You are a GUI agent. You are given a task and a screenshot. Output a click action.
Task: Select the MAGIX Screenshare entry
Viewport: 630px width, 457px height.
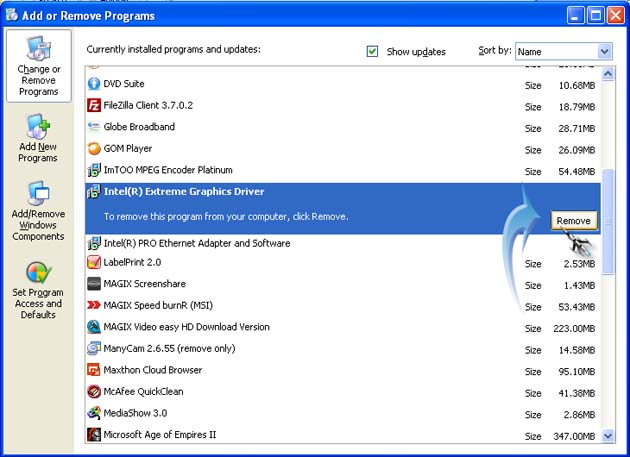343,284
